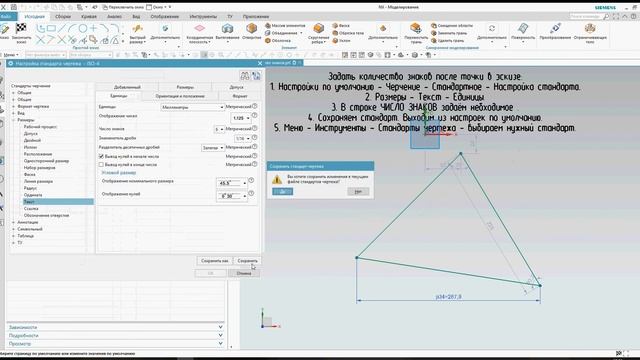Click the Save icon in the quick access bar

14,7
